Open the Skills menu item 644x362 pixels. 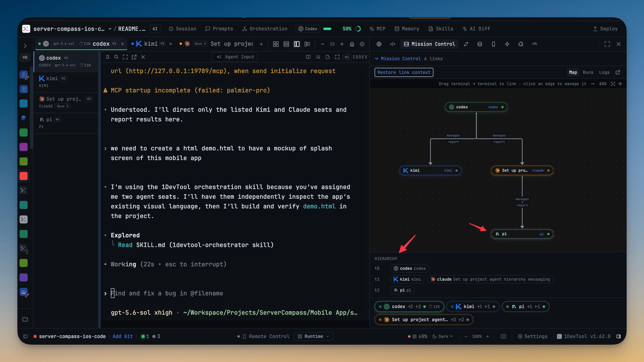point(441,29)
